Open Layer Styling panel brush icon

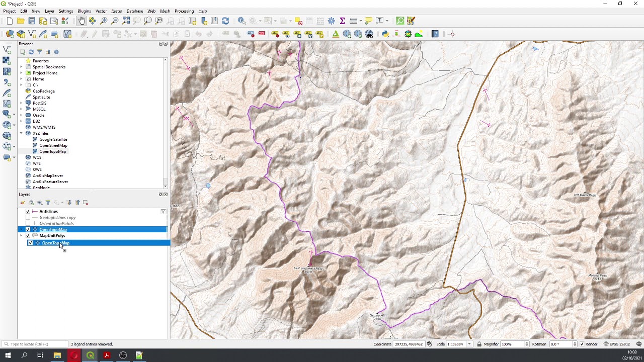(23, 203)
